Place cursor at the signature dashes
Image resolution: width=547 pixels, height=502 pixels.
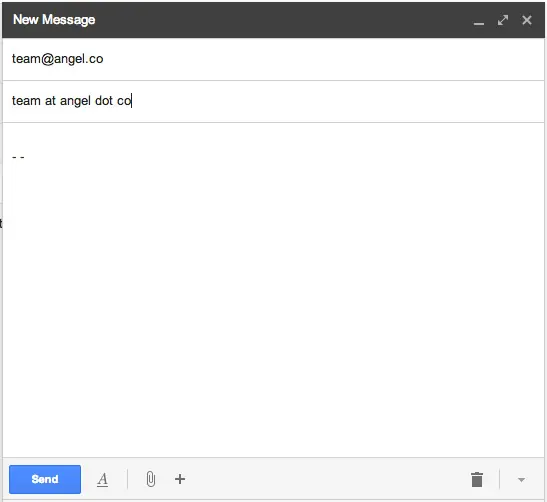click(x=18, y=157)
